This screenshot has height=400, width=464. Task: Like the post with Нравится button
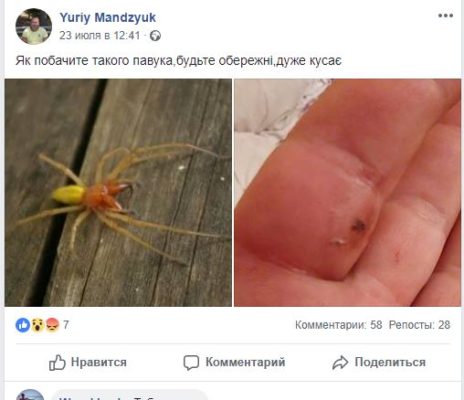pos(88,362)
